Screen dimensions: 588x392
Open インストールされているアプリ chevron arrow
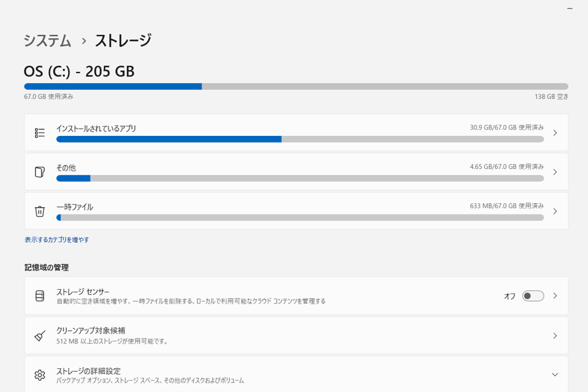point(555,133)
